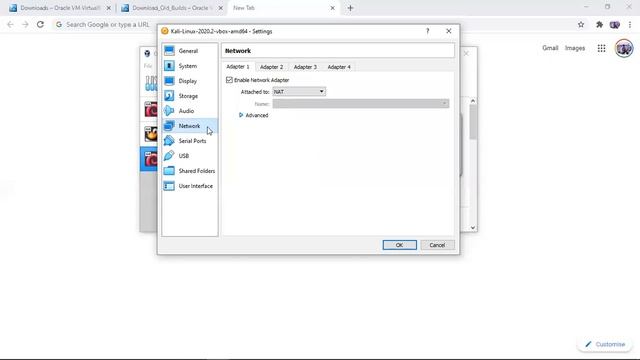The width and height of the screenshot is (640, 360).
Task: Select the Storage category icon
Action: pyautogui.click(x=169, y=96)
